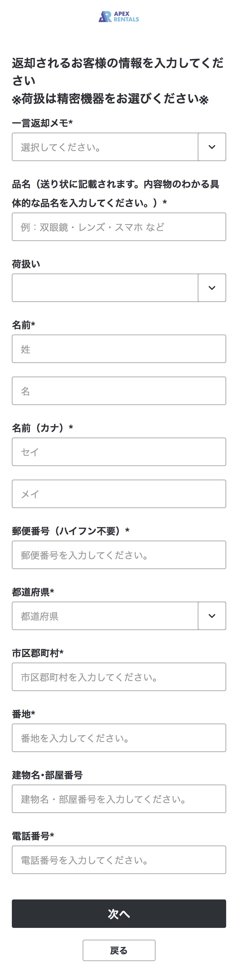The height and width of the screenshot is (980, 238).
Task: Click the 名 first name field
Action: (x=119, y=391)
